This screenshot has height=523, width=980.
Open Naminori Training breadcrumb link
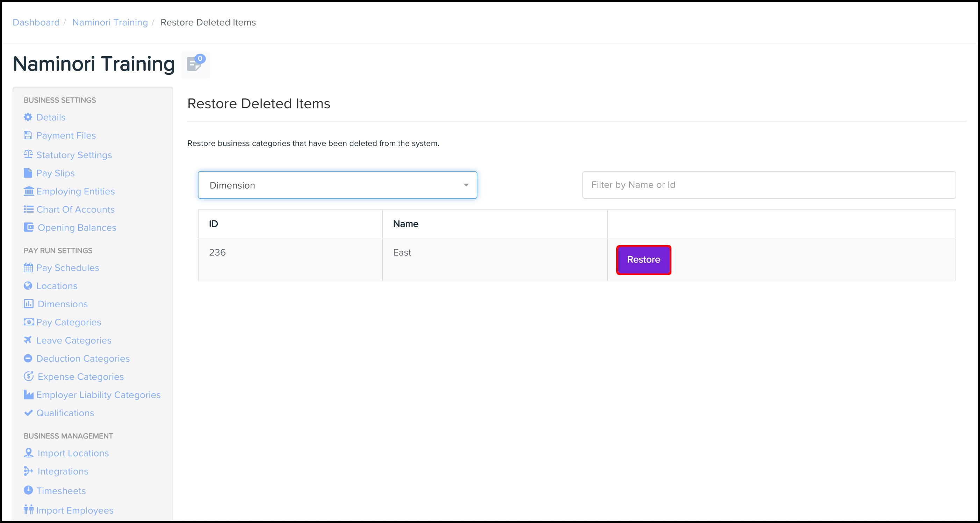pos(110,22)
